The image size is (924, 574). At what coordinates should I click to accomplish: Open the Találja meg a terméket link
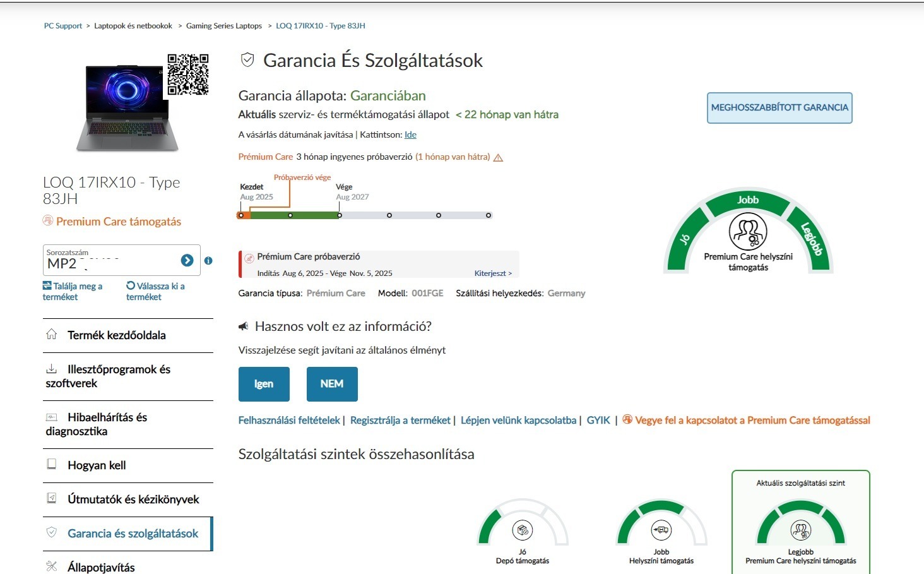point(73,291)
